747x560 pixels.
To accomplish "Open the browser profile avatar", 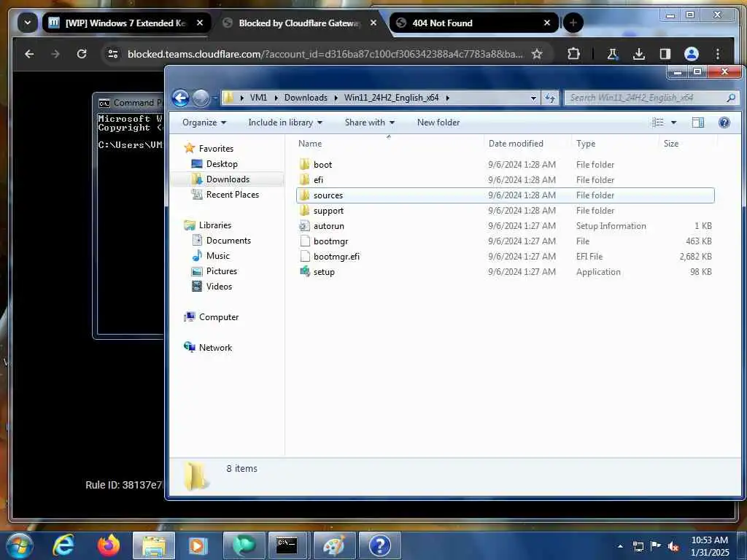I will [692, 54].
